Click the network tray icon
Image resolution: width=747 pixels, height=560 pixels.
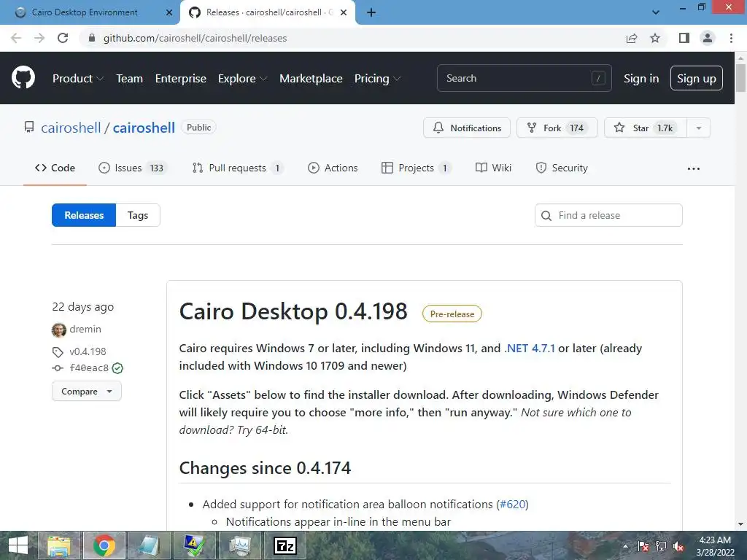pos(661,546)
